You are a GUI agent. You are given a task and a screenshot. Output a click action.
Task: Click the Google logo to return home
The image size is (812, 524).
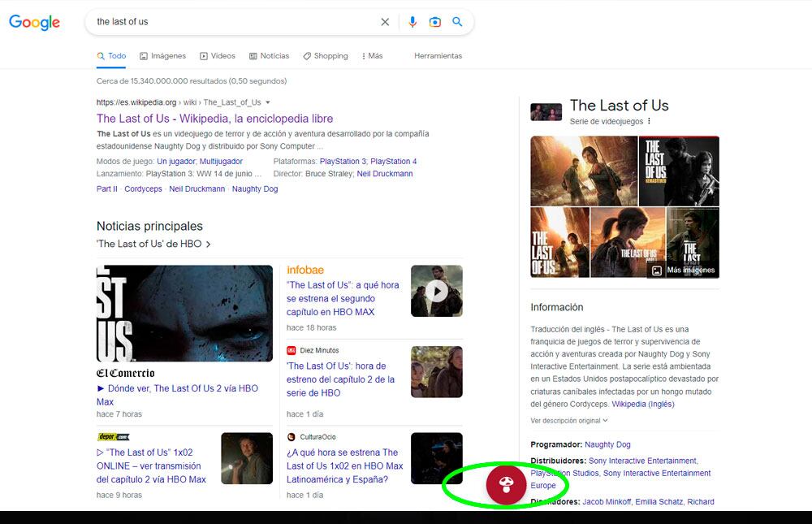tap(34, 22)
